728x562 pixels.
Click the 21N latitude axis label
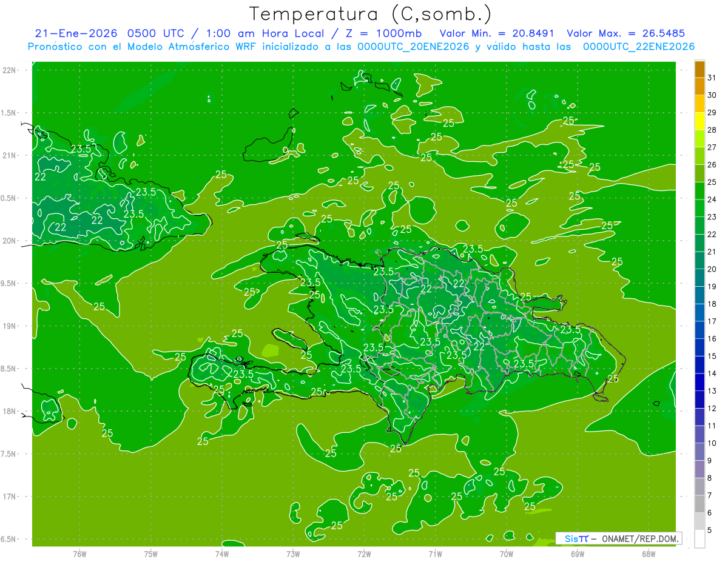tap(10, 155)
